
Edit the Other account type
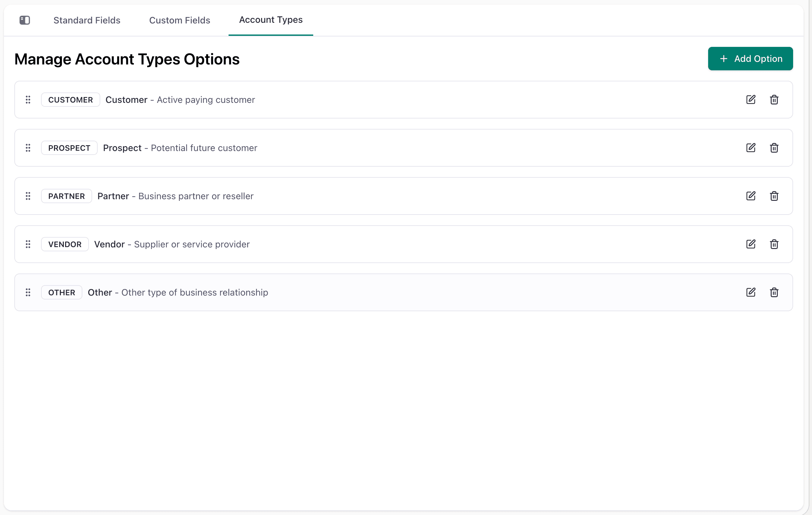coord(751,292)
